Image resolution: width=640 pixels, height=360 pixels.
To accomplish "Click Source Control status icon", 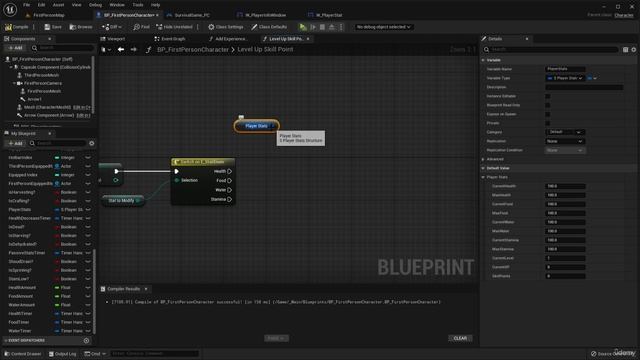I will coord(593,353).
